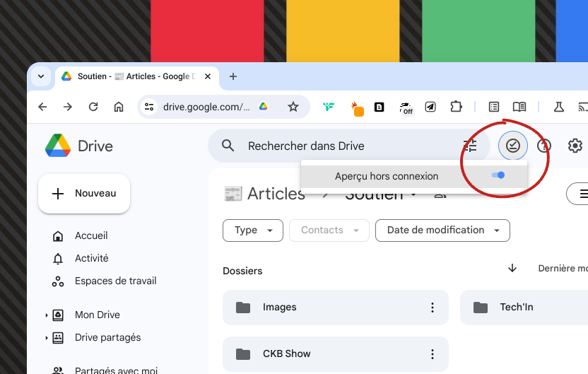
Task: Open more actions for Images folder
Action: click(433, 308)
